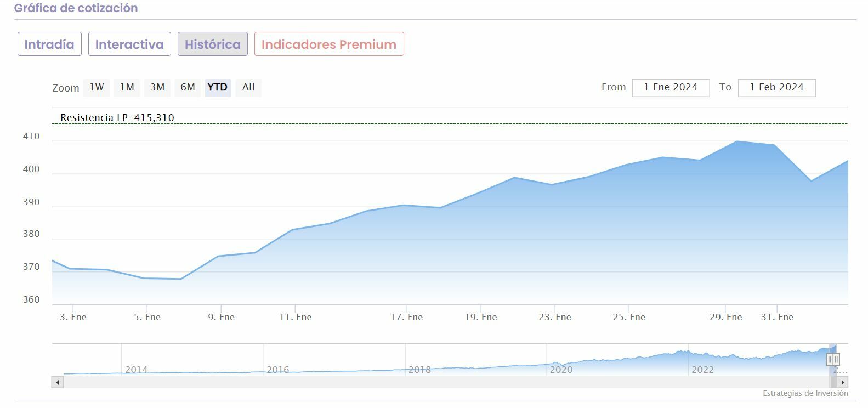Click the To date field
This screenshot has width=868, height=408.
pyautogui.click(x=776, y=88)
